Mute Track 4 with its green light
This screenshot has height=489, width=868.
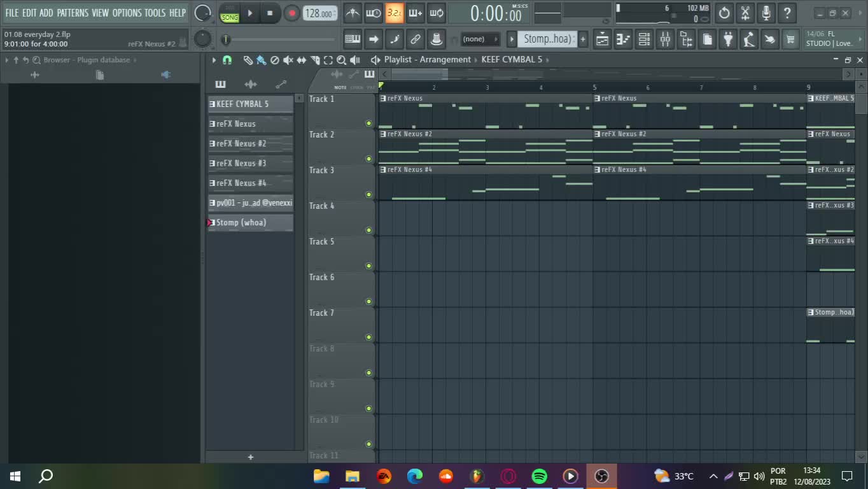[x=368, y=230]
